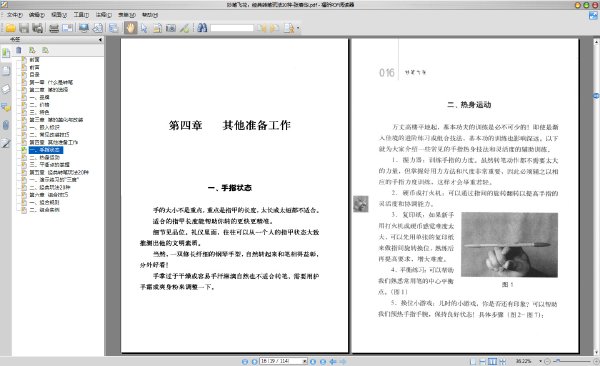Click the delete bookmark trash icon
This screenshot has height=366, width=600.
tap(19, 50)
